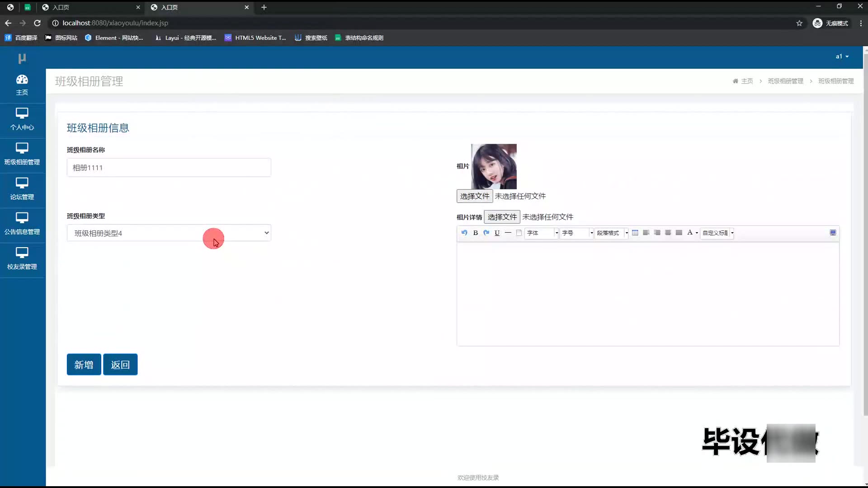Click the 返回 button
Screen dimensions: 868x488
pos(120,365)
